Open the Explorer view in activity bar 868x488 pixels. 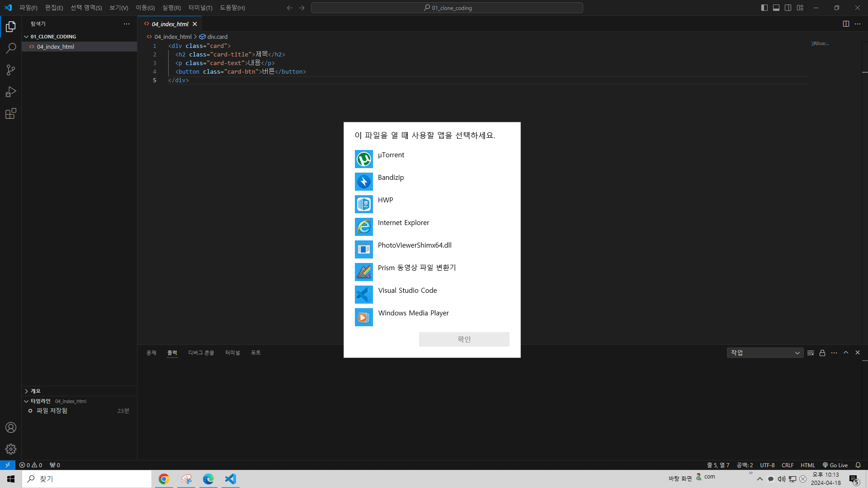(x=11, y=27)
